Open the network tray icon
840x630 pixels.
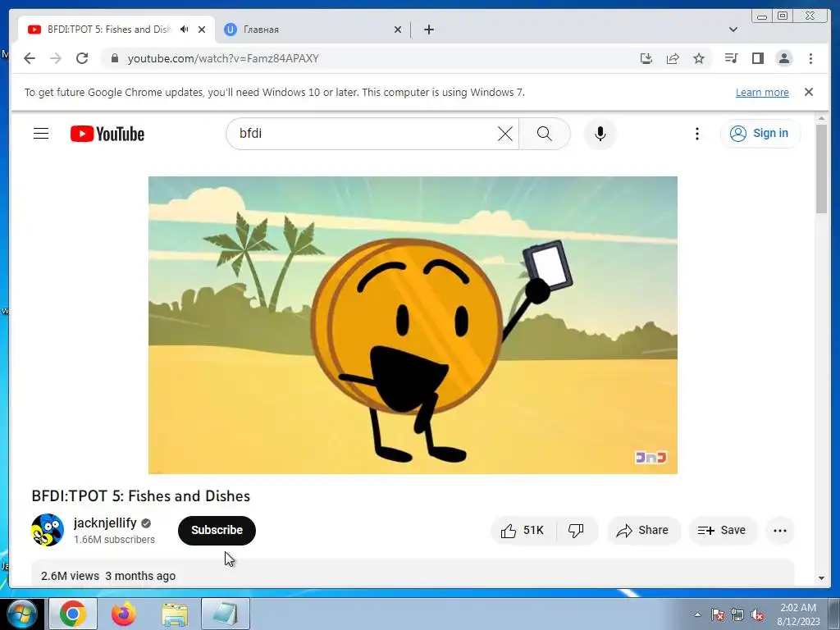[x=737, y=614]
